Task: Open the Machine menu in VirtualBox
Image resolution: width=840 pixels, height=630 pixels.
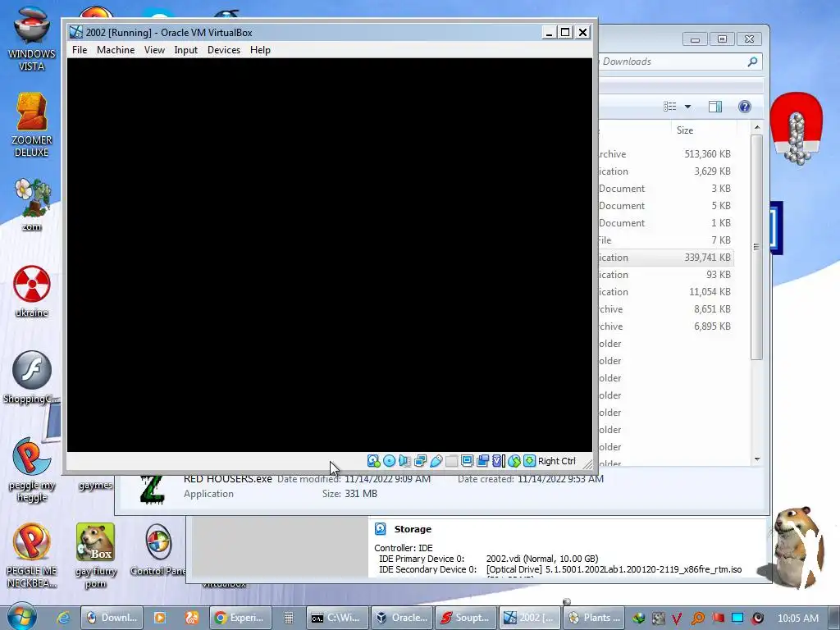Action: point(116,50)
